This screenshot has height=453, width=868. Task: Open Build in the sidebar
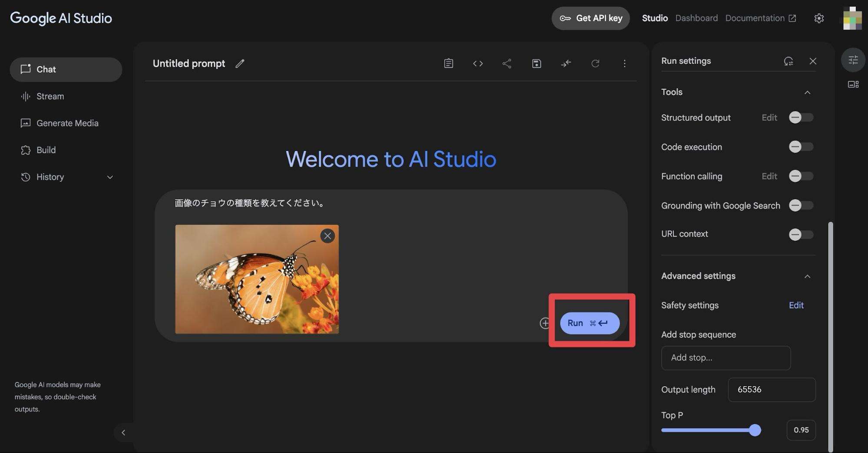click(x=66, y=150)
